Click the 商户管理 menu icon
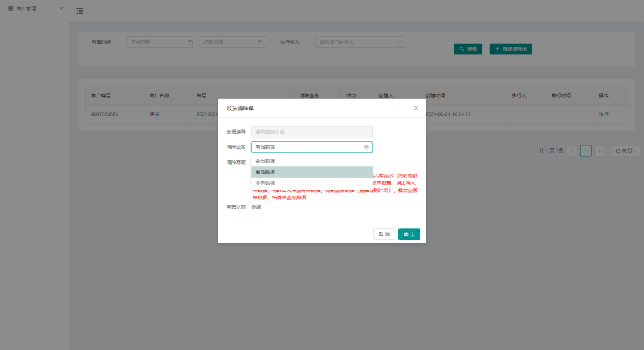This screenshot has height=350, width=644. [x=10, y=8]
